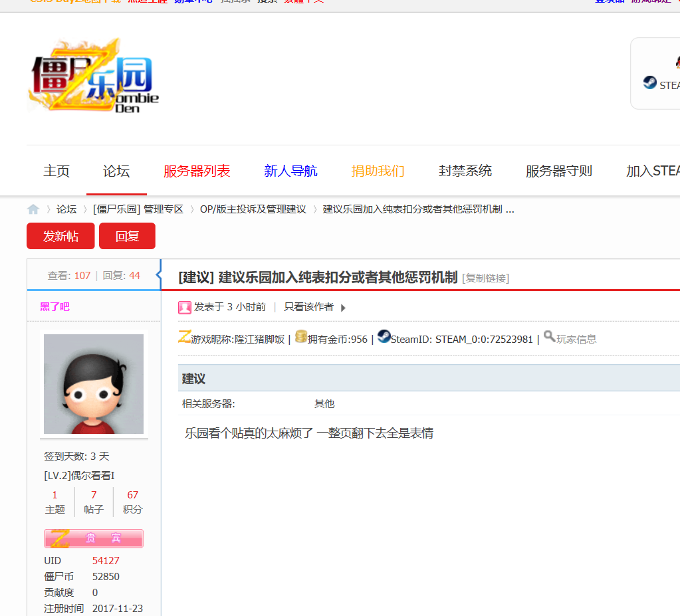Click the Z icon before 游戏昵称
This screenshot has height=616, width=680.
tap(184, 337)
